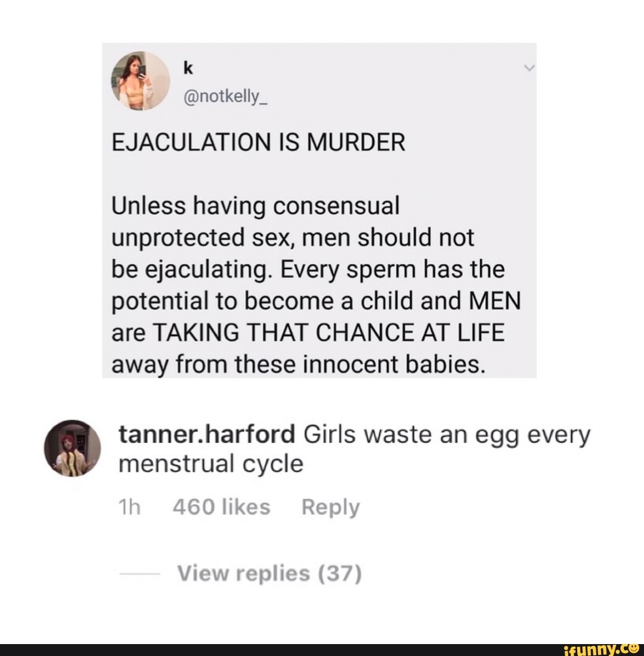Open the tanner.harford username
The image size is (644, 656).
pos(207,434)
